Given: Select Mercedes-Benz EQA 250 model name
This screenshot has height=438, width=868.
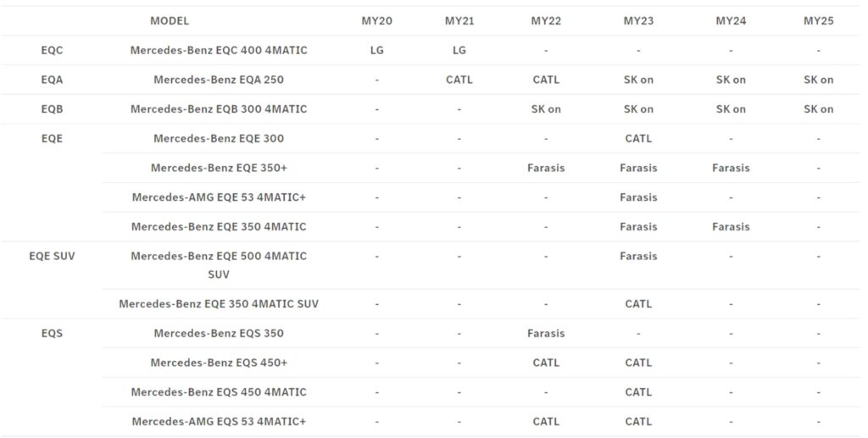Looking at the screenshot, I should point(219,80).
